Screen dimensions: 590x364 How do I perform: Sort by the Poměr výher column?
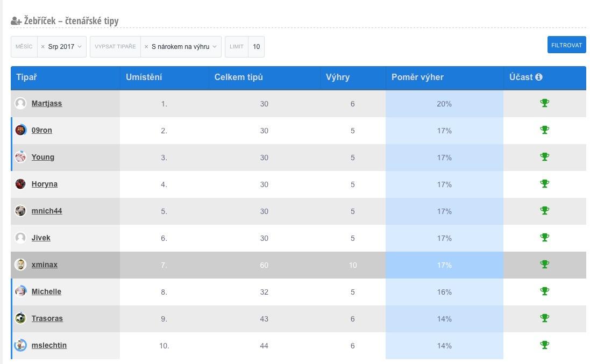pos(417,77)
